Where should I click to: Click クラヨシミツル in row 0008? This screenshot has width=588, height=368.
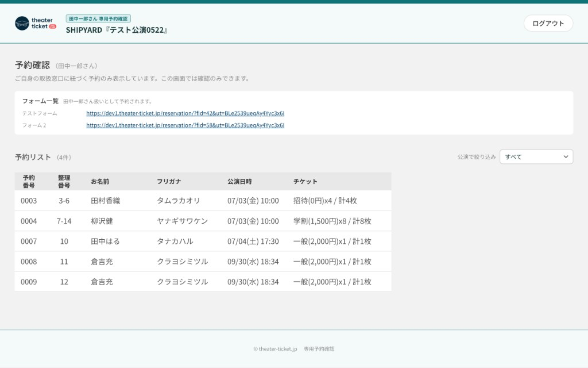point(182,262)
